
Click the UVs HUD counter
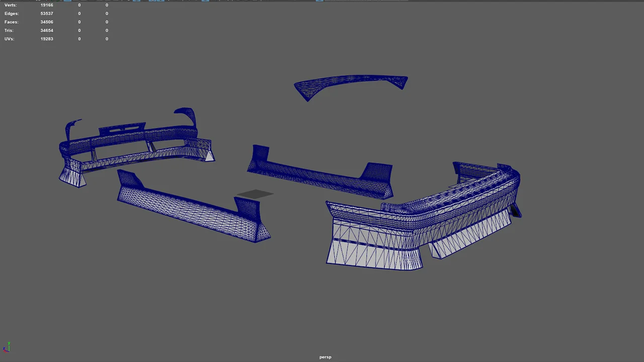(46, 39)
